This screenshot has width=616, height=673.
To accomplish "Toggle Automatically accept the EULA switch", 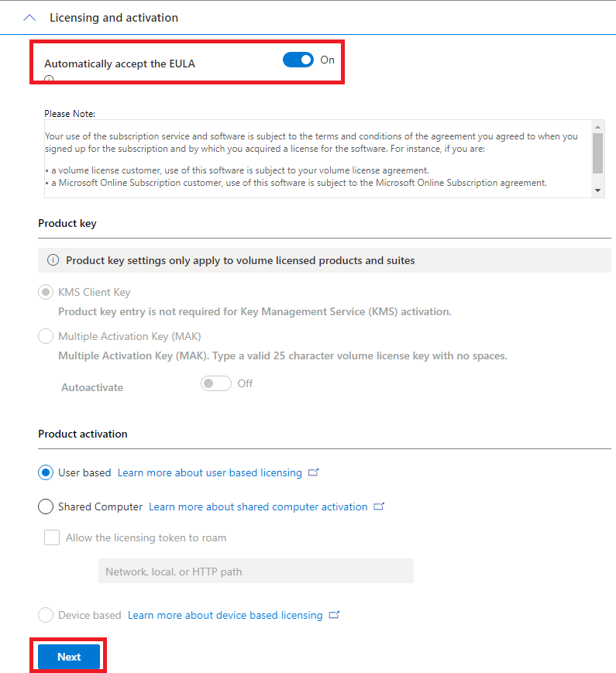I will pos(298,60).
